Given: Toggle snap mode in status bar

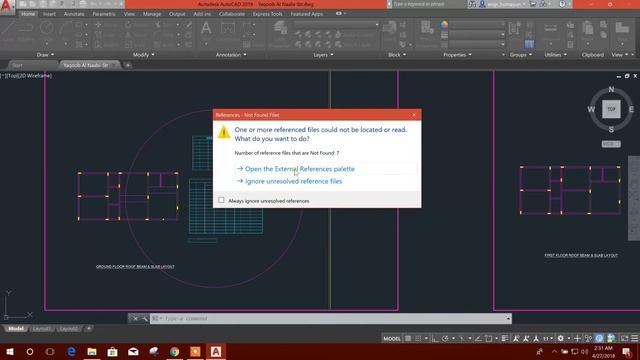Looking at the screenshot, I should coord(418,338).
